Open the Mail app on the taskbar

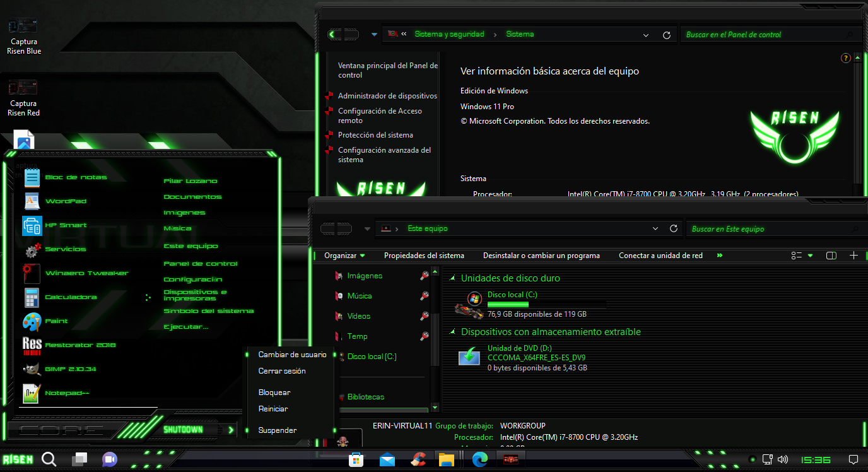(x=387, y=460)
